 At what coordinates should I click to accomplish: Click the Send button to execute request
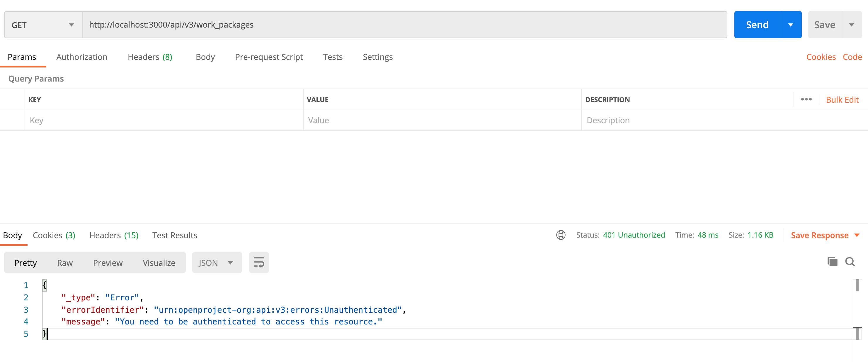(x=757, y=24)
